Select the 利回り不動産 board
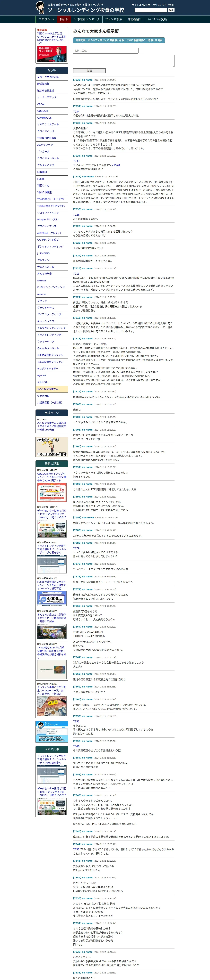This screenshot has width=210, height=980. pyautogui.click(x=52, y=193)
